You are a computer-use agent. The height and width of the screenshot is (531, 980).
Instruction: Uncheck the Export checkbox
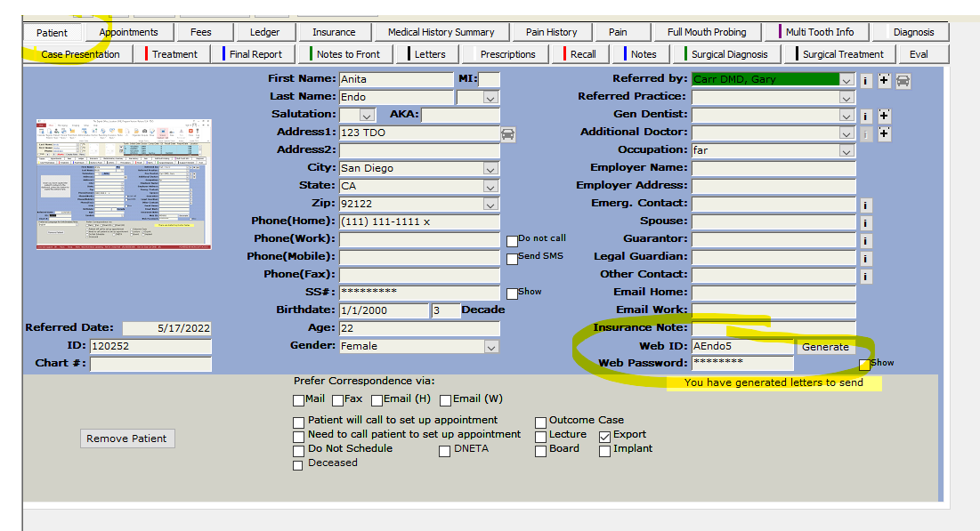604,436
